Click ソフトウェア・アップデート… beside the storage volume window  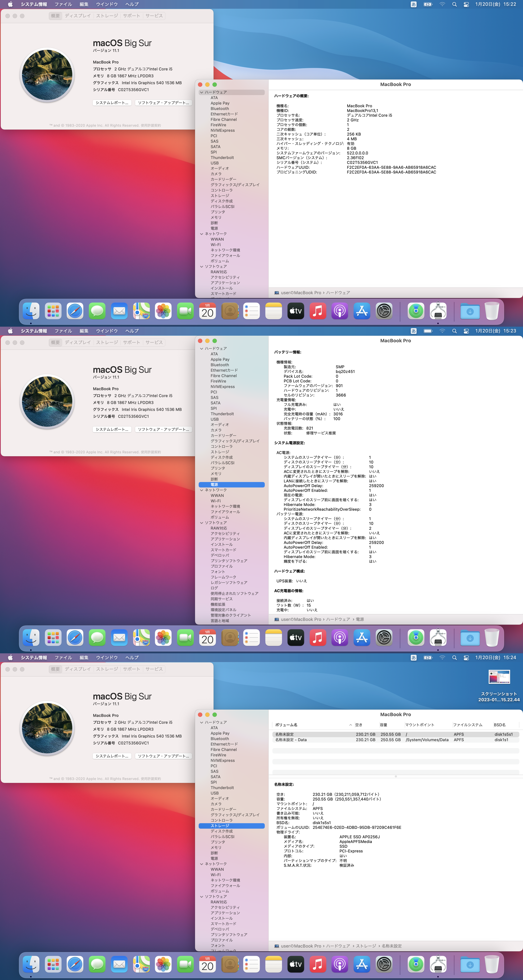pyautogui.click(x=164, y=756)
